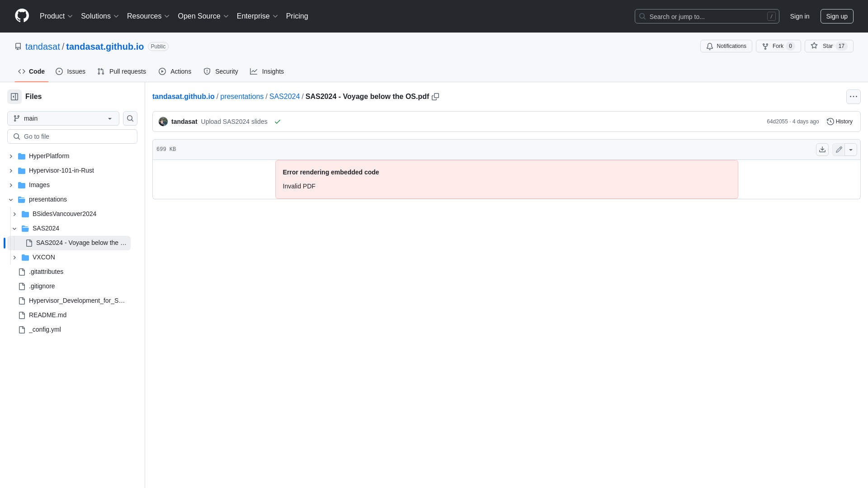The width and height of the screenshot is (868, 488).
Task: Go to the GitHub homepage logo
Action: click(x=22, y=16)
